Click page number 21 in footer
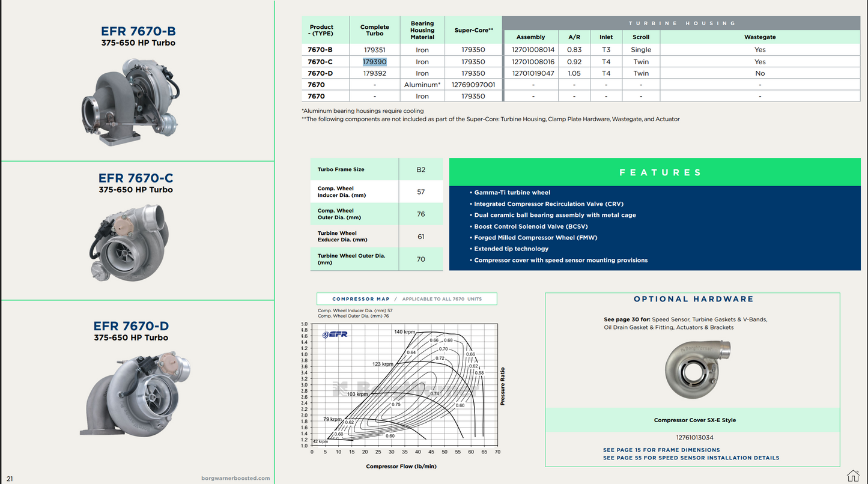This screenshot has width=868, height=484. point(10,479)
